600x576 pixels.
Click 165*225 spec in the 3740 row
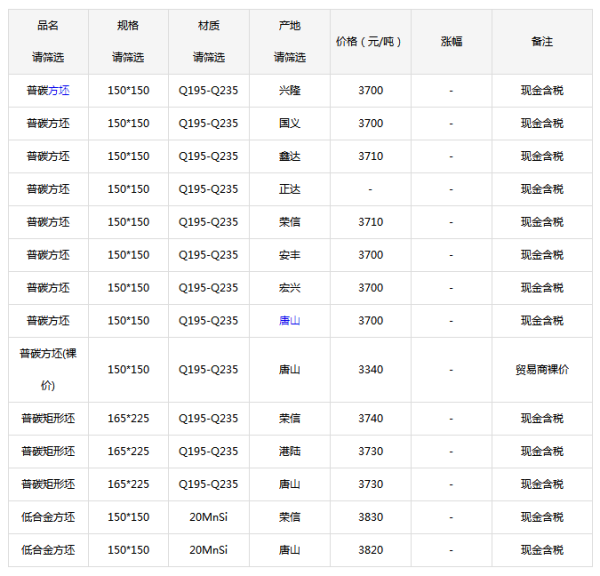coord(128,418)
